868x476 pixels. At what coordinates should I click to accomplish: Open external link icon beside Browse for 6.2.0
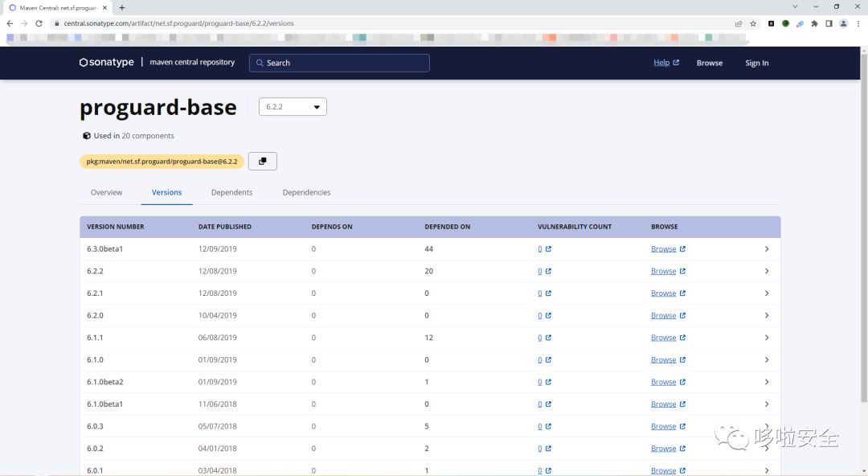coord(682,315)
